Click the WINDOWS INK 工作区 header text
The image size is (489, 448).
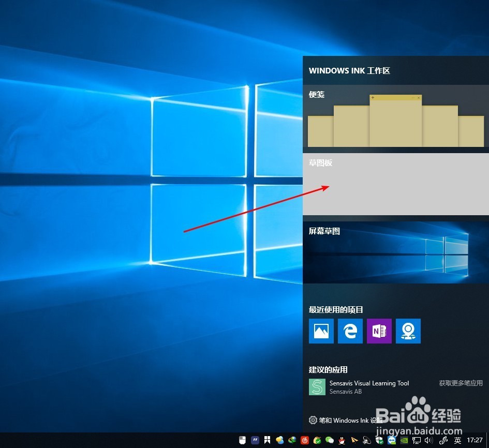point(349,71)
